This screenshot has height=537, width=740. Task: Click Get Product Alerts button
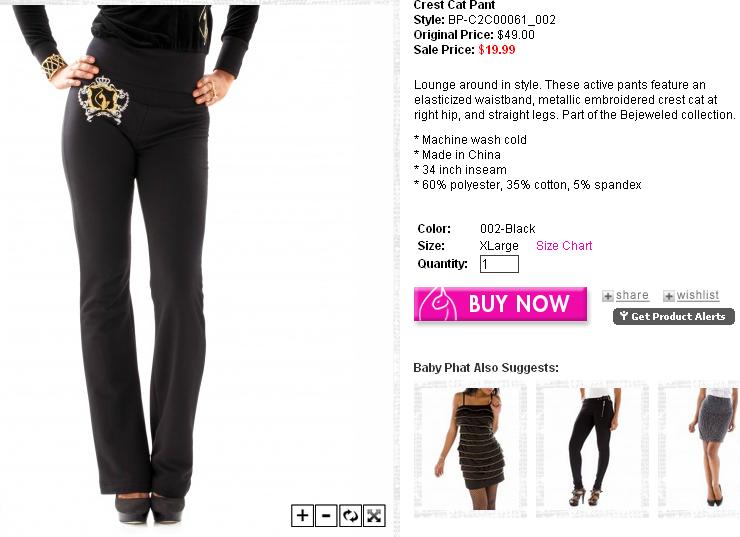(674, 316)
